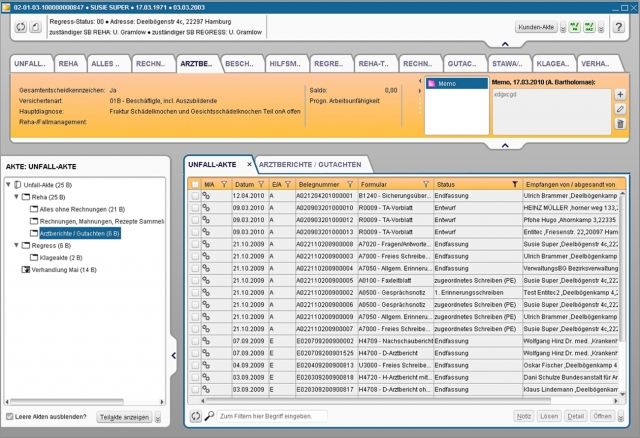The width and height of the screenshot is (640, 438).
Task: Click the Notiz button
Action: pyautogui.click(x=524, y=416)
